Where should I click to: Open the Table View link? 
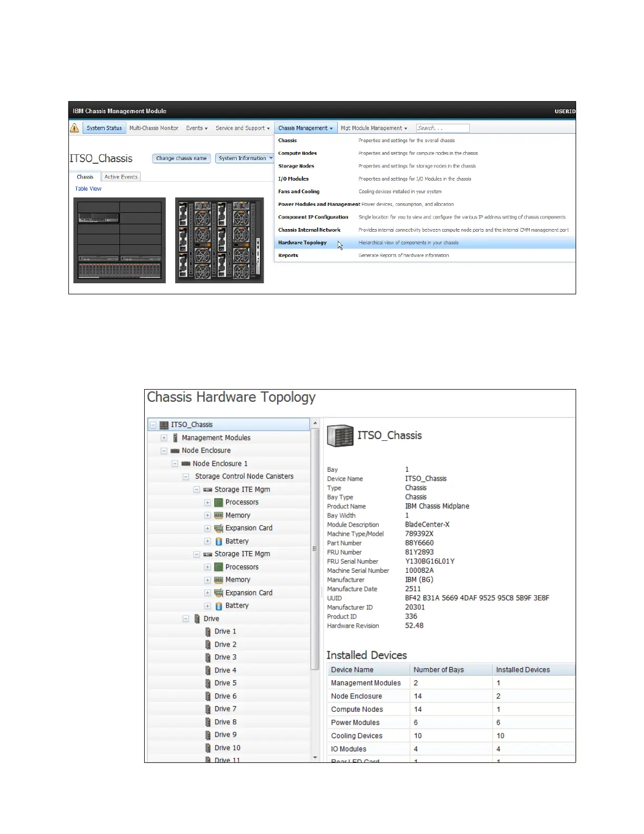[x=88, y=188]
